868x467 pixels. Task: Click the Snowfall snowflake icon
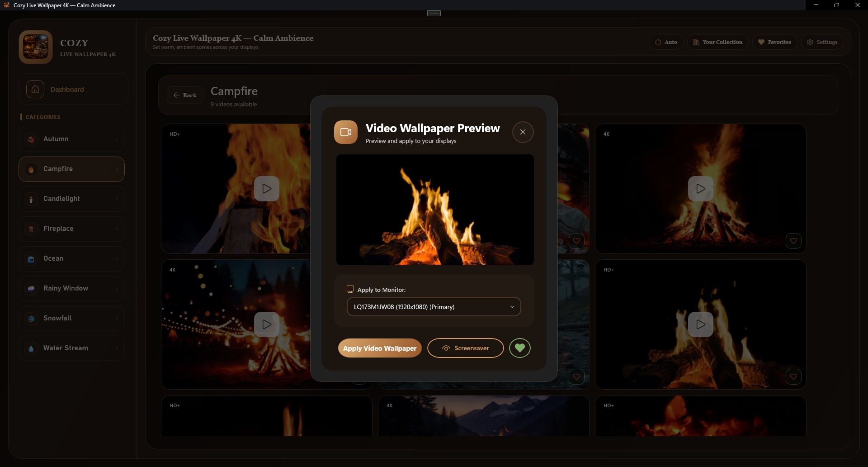coord(31,319)
